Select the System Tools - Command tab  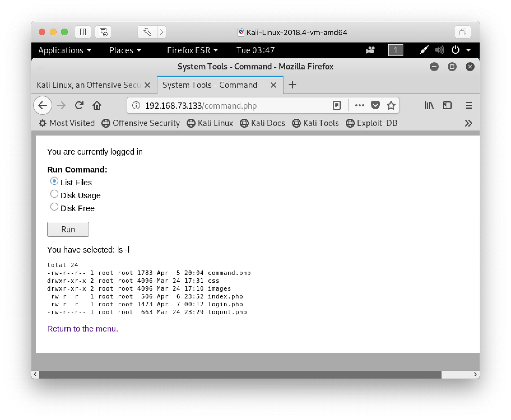pos(210,85)
